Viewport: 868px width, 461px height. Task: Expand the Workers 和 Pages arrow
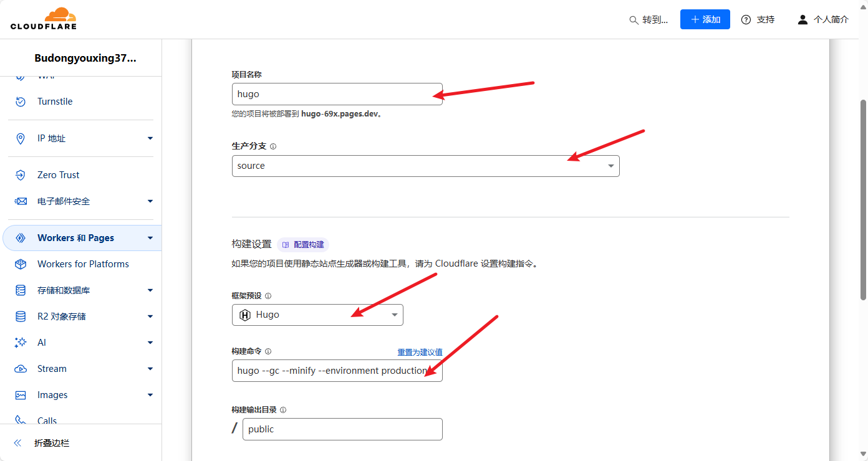coord(150,238)
